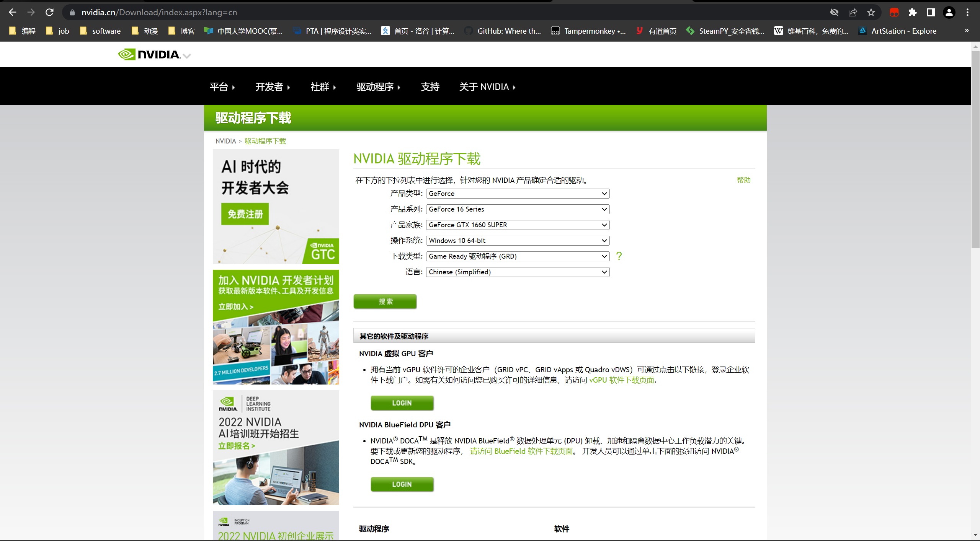The height and width of the screenshot is (541, 980).
Task: Open the 动漫 bookmark folder
Action: (x=145, y=31)
